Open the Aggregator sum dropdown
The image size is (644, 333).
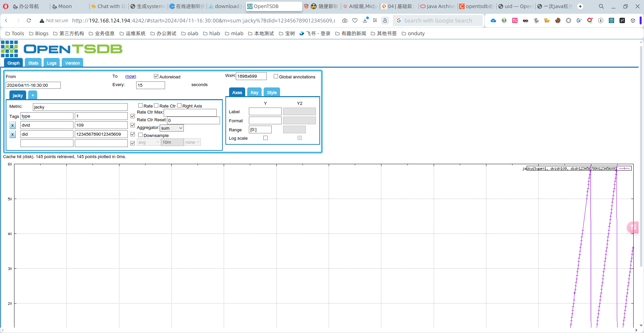pos(172,128)
